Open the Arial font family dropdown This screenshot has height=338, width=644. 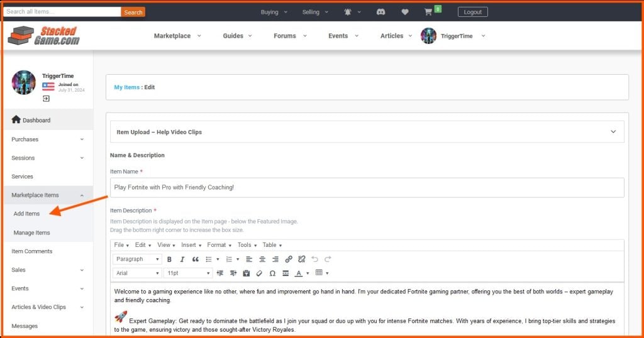coord(137,273)
